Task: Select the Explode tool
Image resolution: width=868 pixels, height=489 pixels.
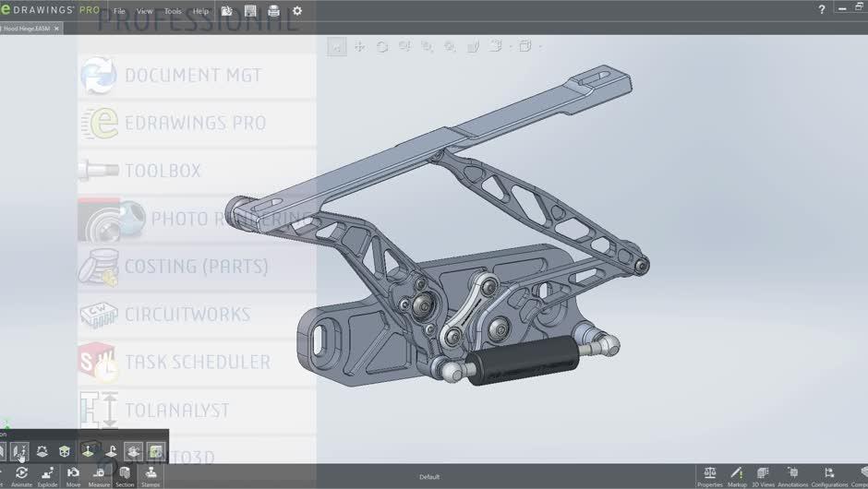Action: (47, 475)
